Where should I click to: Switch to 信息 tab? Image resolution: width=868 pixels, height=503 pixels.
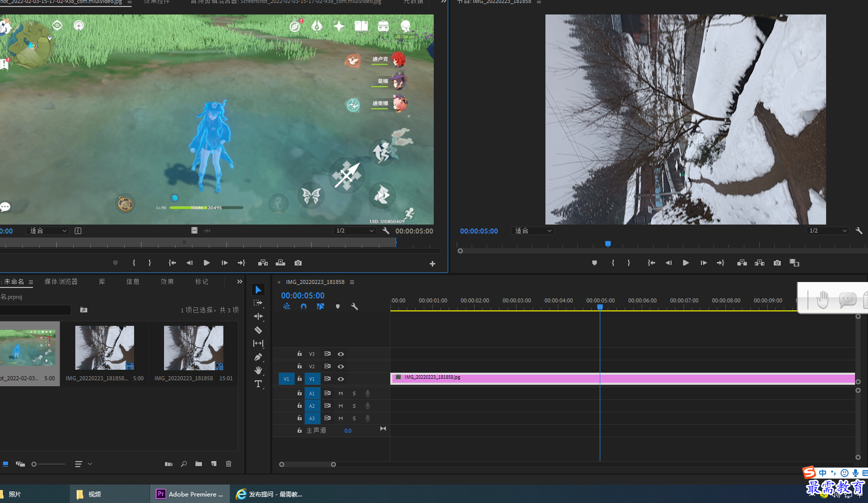(133, 281)
